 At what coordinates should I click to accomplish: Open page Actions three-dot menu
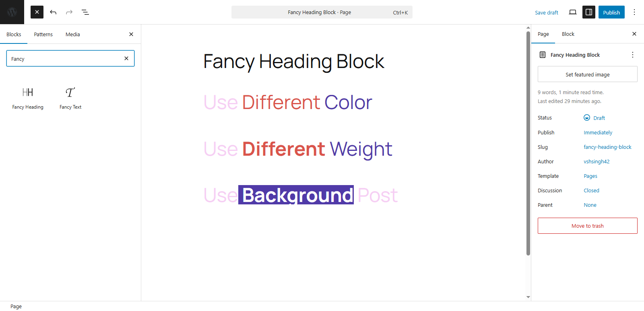click(632, 55)
